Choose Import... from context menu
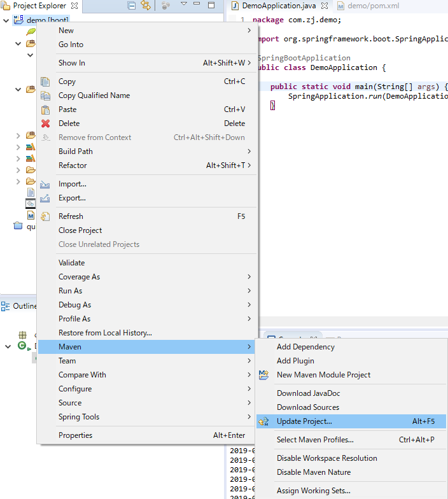The image size is (448, 499). coord(148,184)
